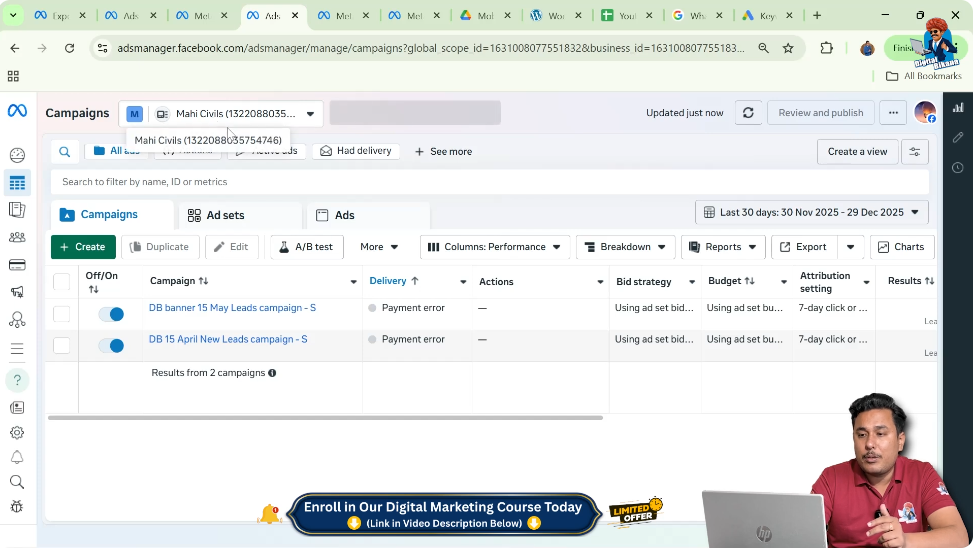This screenshot has width=974, height=551.
Task: Click the Search magnifier in left sidebar
Action: [x=17, y=482]
